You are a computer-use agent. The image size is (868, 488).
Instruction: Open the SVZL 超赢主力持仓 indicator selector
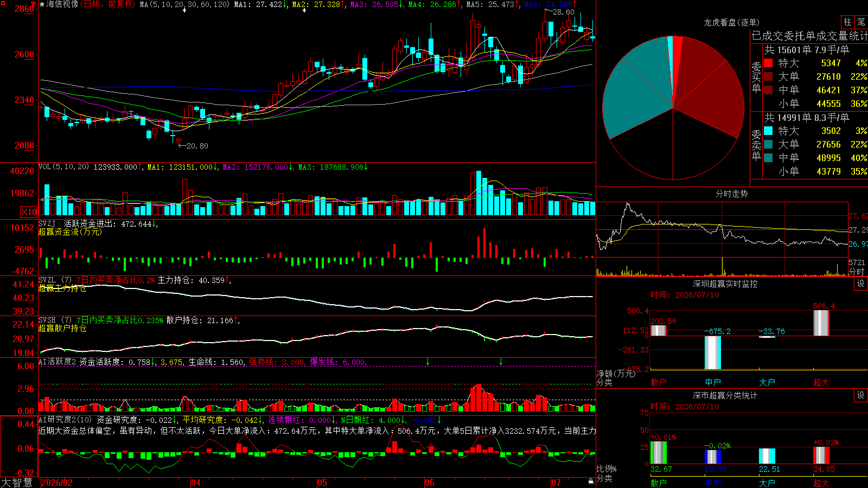pyautogui.click(x=47, y=280)
